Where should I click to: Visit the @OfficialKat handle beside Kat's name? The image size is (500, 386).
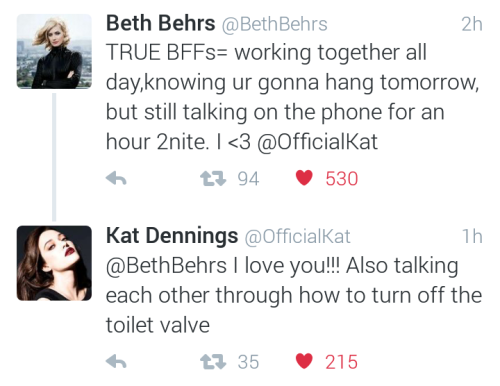pos(298,237)
